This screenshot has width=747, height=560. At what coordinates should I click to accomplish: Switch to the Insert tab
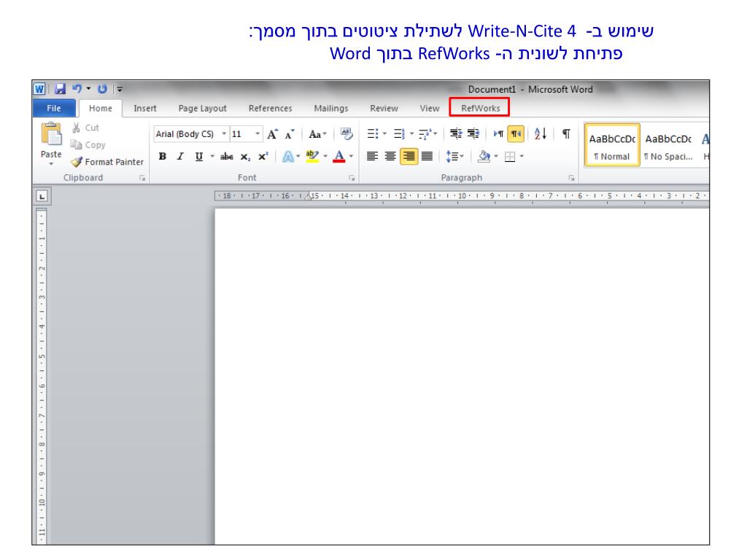point(145,109)
